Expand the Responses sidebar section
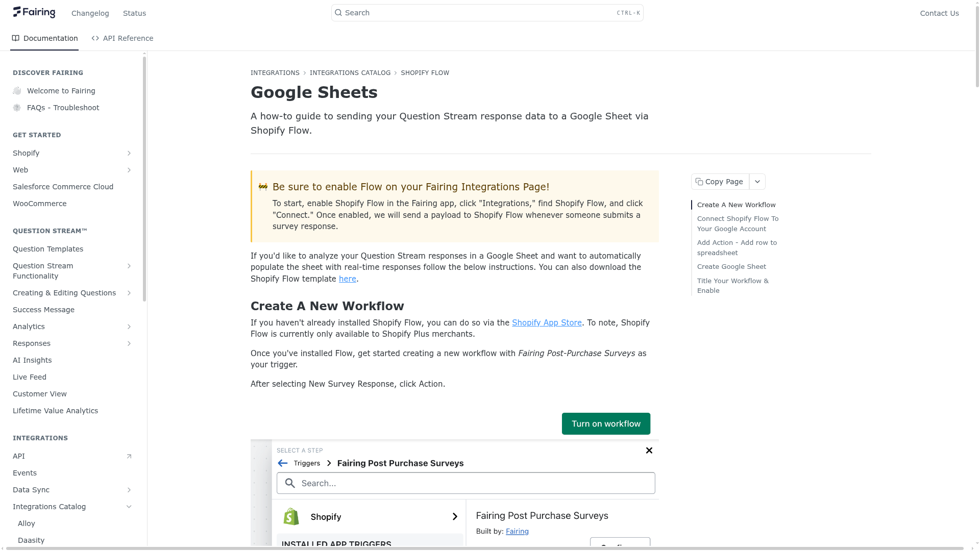The width and height of the screenshot is (980, 551). [129, 343]
